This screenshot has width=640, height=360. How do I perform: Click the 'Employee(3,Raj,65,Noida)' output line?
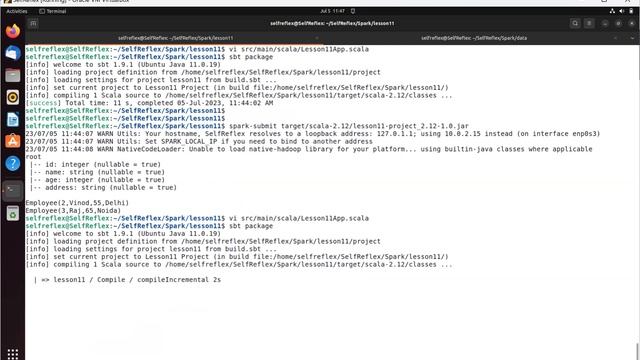[73, 211]
